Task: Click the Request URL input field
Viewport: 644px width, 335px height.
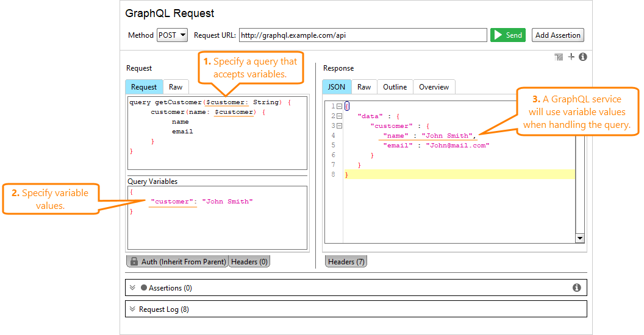Action: [x=363, y=35]
